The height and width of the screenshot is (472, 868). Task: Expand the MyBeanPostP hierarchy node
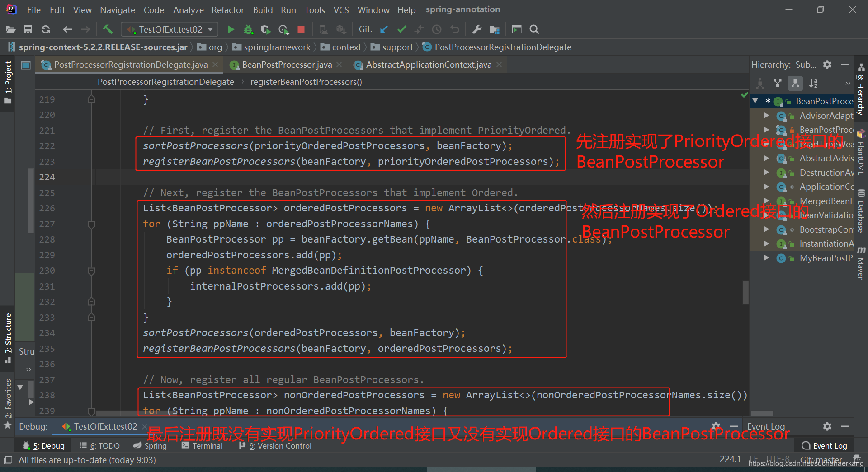point(766,258)
